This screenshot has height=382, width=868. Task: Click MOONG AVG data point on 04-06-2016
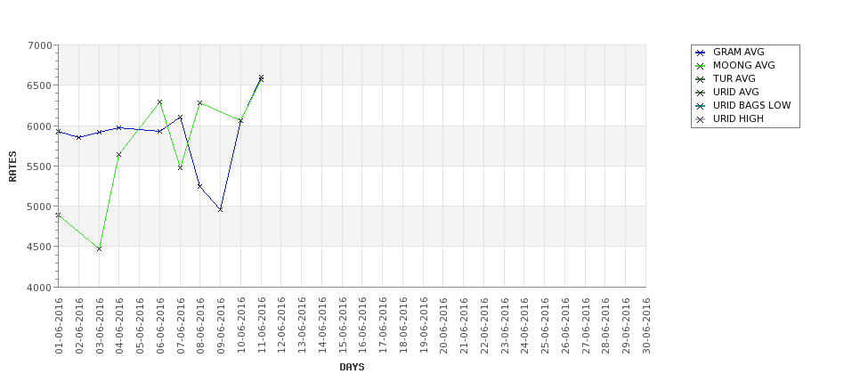119,154
